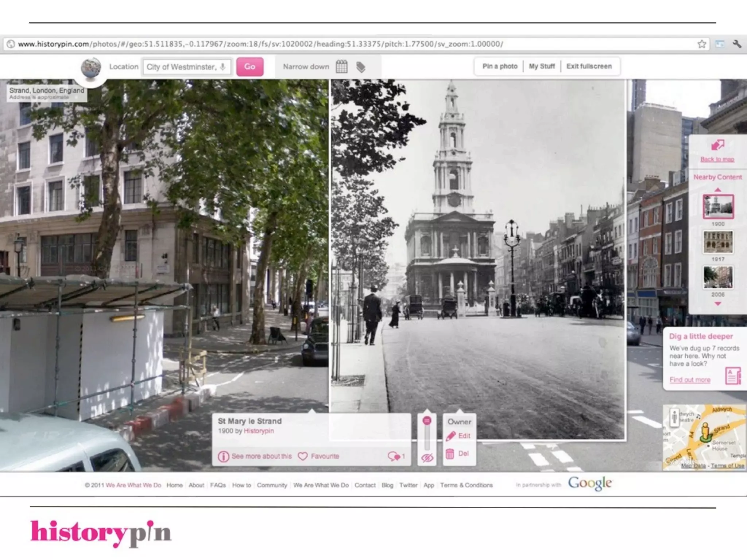The height and width of the screenshot is (560, 747).
Task: Select Pin a photo menu item
Action: pyautogui.click(x=500, y=66)
